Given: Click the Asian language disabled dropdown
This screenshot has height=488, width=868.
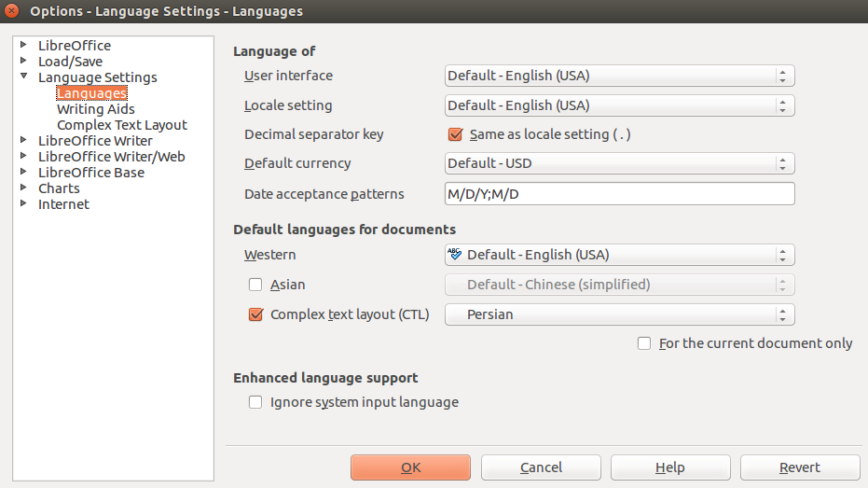Looking at the screenshot, I should click(619, 285).
